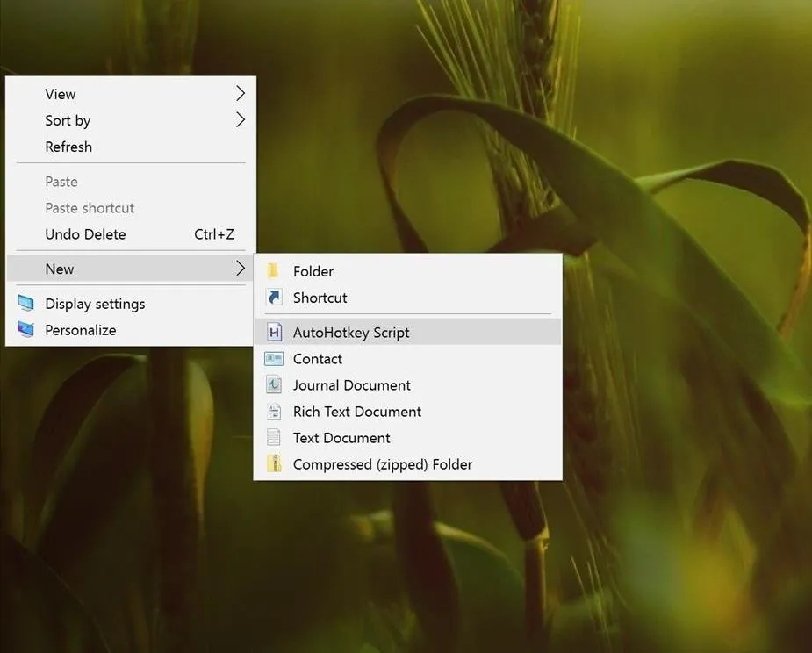Create a new Text Document
Screen dimensions: 812x653
[408, 438]
